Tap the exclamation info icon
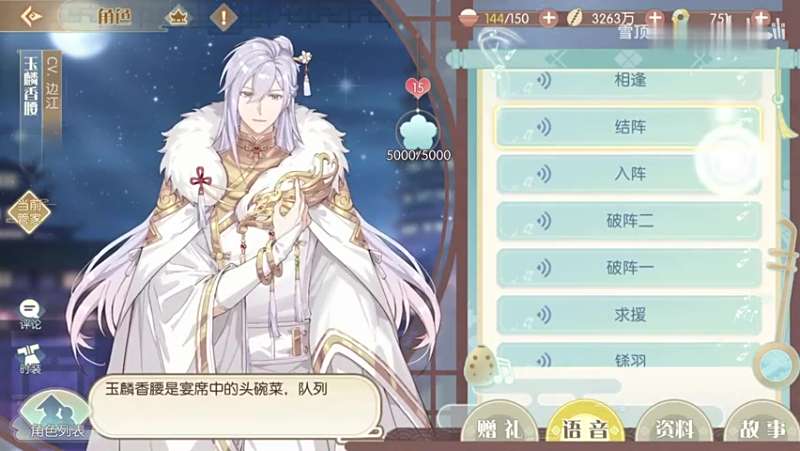This screenshot has width=800, height=451. click(223, 17)
